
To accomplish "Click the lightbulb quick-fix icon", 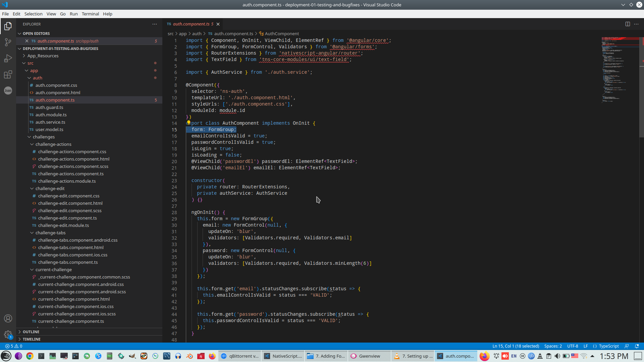I will pos(189,123).
